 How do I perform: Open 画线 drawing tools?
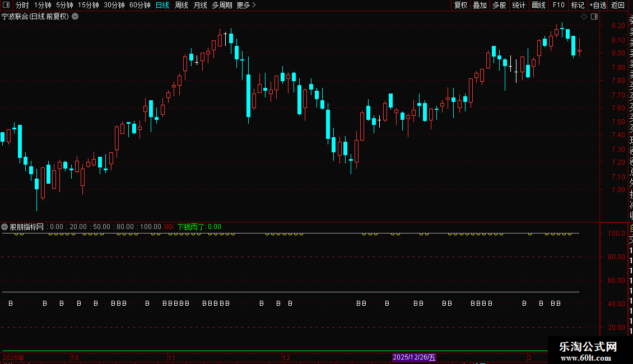tap(538, 5)
